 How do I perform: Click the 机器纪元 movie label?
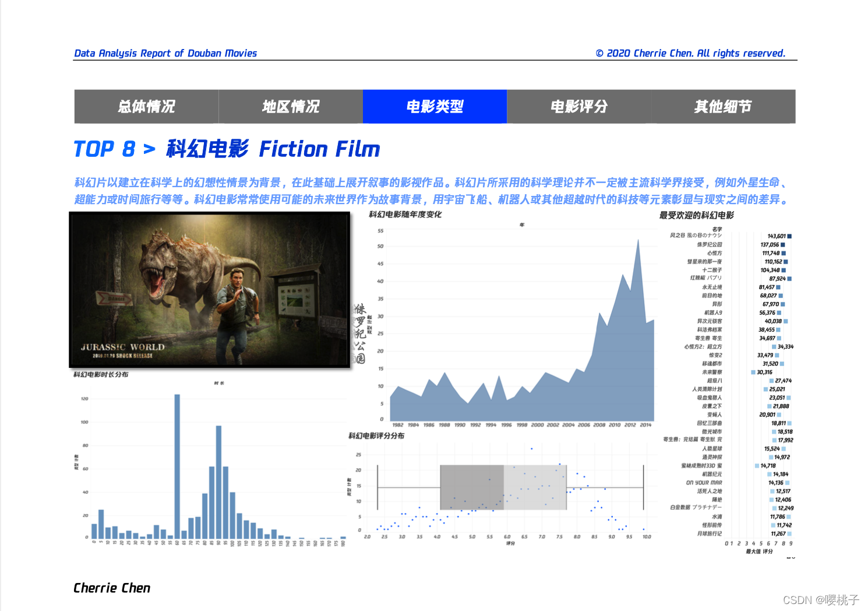coord(712,474)
